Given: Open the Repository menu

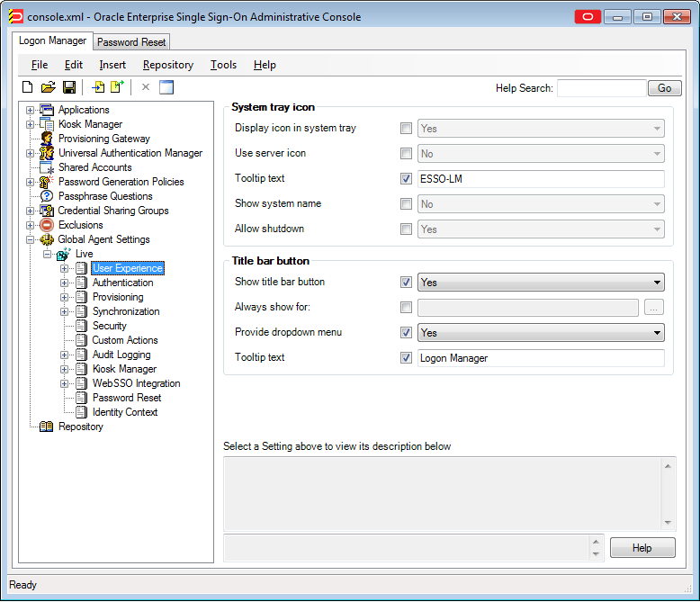Looking at the screenshot, I should point(168,65).
